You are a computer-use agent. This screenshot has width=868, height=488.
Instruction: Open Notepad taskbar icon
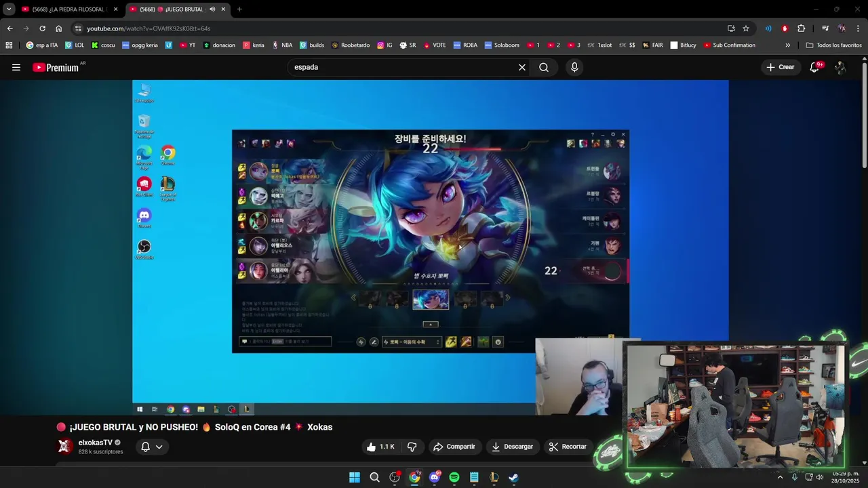pyautogui.click(x=474, y=477)
